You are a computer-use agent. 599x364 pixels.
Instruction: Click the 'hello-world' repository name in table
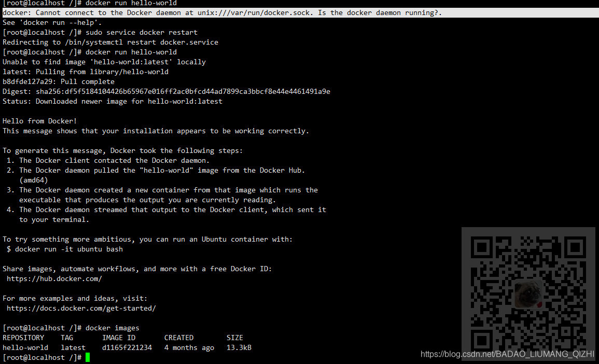25,348
